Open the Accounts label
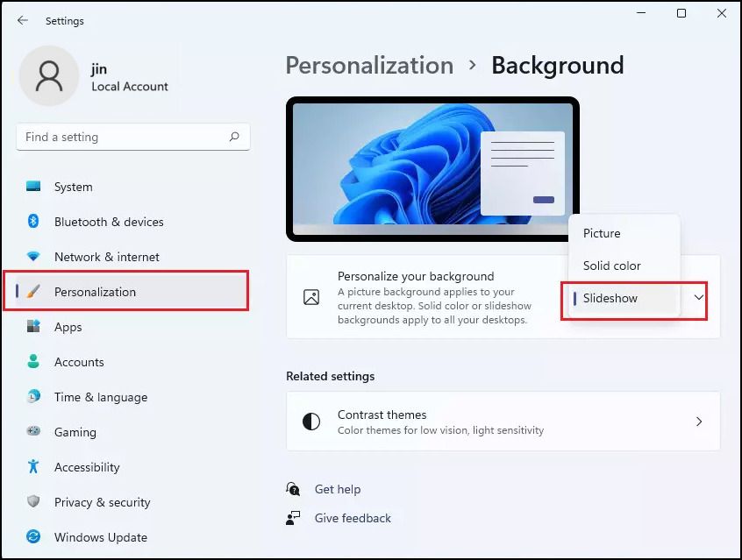The height and width of the screenshot is (560, 742). point(79,362)
